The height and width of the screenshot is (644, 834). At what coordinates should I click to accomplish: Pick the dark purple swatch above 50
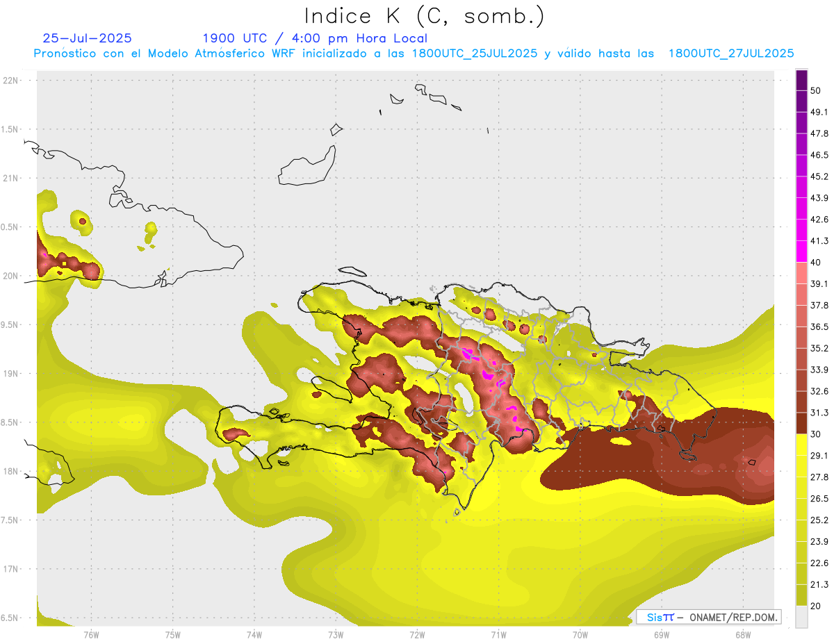point(801,80)
